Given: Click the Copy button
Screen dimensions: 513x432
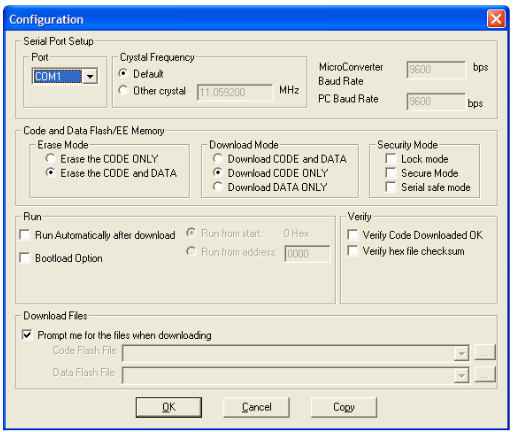Looking at the screenshot, I should [344, 407].
